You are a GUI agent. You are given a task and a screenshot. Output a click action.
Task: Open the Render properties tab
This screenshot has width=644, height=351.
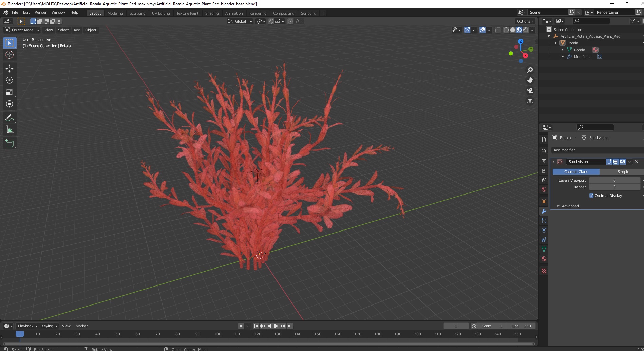pos(544,151)
